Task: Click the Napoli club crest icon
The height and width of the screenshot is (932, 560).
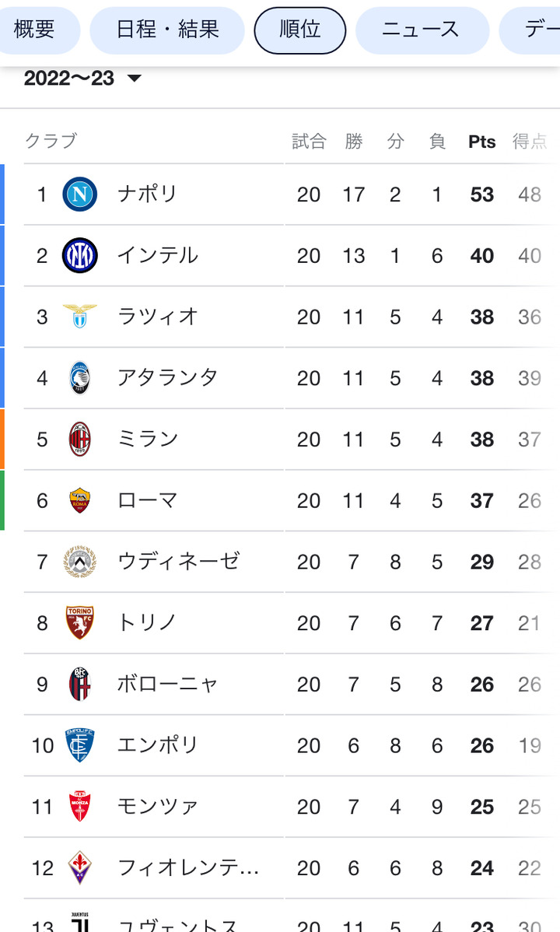Action: coord(80,194)
